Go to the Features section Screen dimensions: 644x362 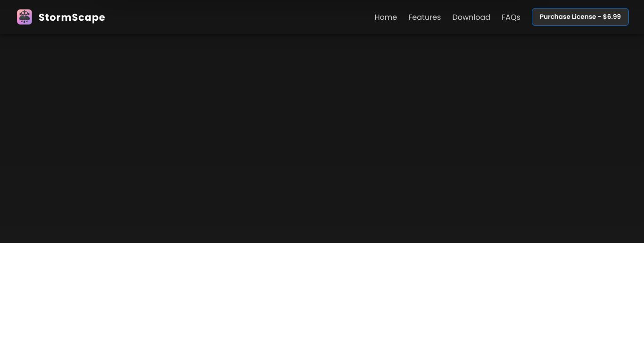coord(424,17)
